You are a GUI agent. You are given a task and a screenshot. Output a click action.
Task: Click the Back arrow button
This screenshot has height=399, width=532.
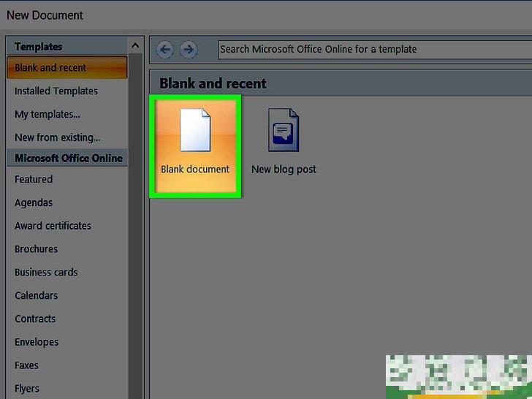pyautogui.click(x=165, y=50)
